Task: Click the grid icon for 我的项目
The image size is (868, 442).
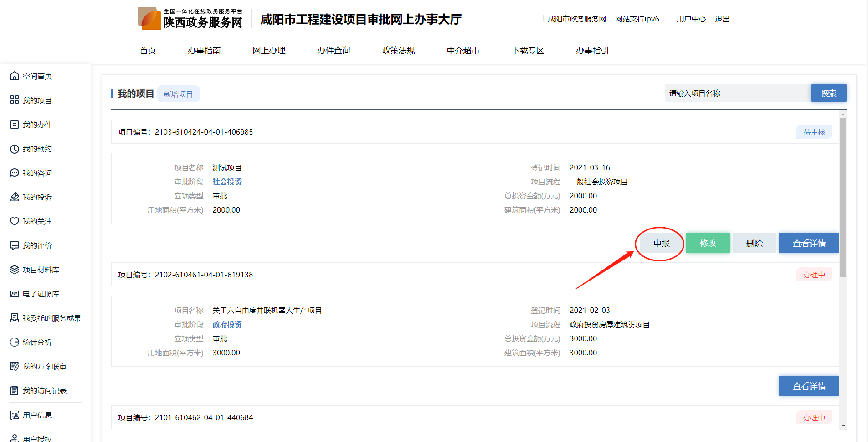Action: tap(15, 100)
